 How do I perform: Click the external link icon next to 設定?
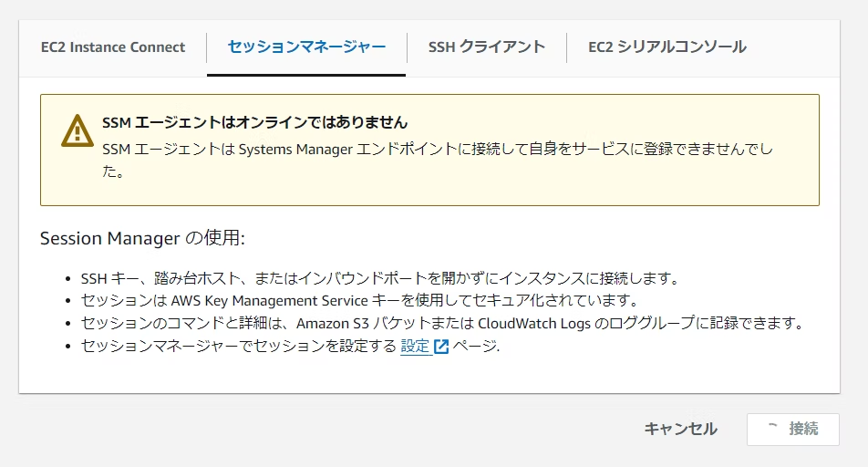[441, 347]
